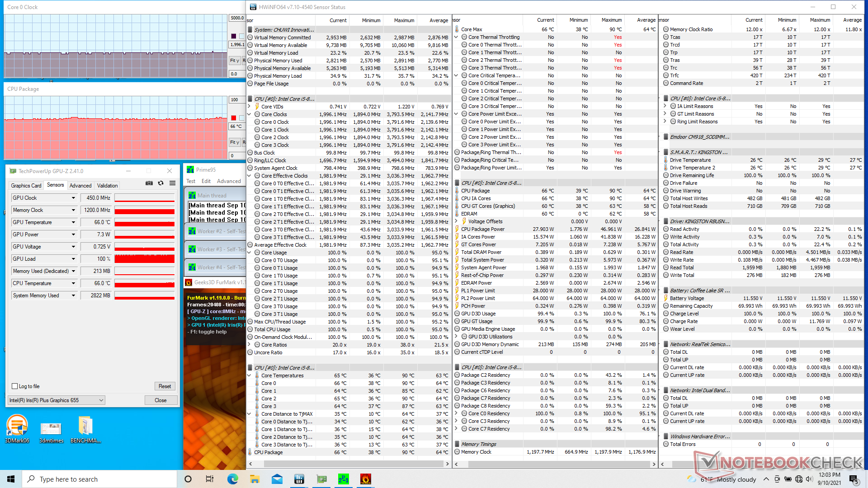Image resolution: width=868 pixels, height=488 pixels.
Task: Open the GPU Load sensor dropdown
Action: tap(73, 259)
